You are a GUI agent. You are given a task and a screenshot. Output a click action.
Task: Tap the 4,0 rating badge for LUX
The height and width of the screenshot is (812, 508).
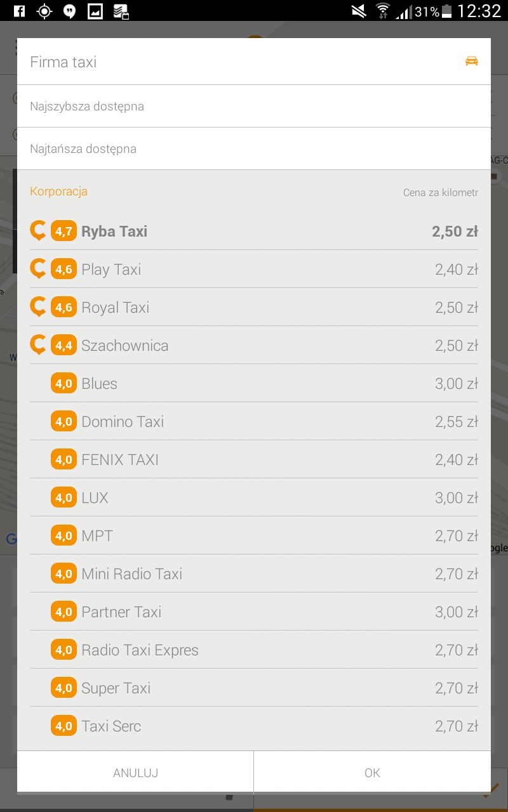click(x=63, y=497)
